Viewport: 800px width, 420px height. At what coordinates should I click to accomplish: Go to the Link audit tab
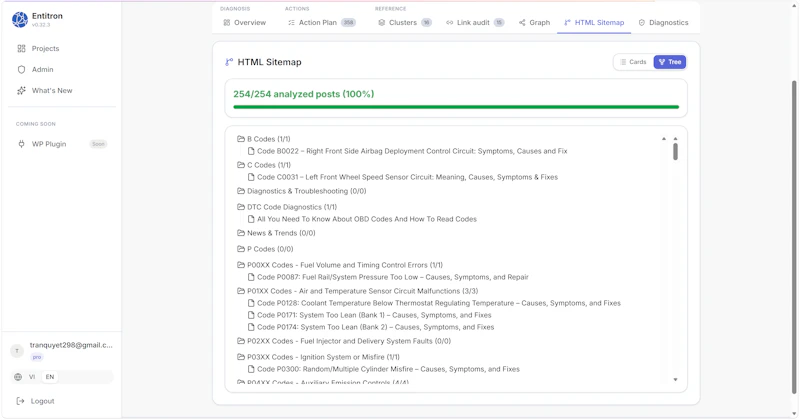point(475,22)
